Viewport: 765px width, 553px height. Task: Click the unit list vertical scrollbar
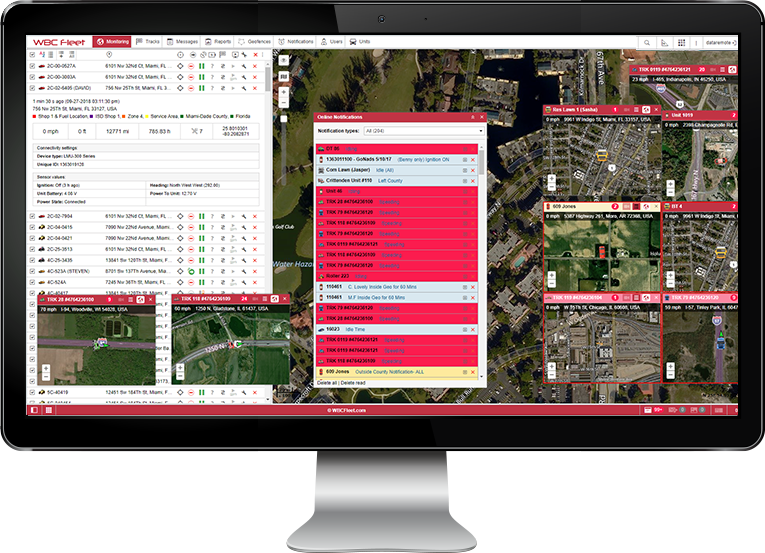(268, 79)
